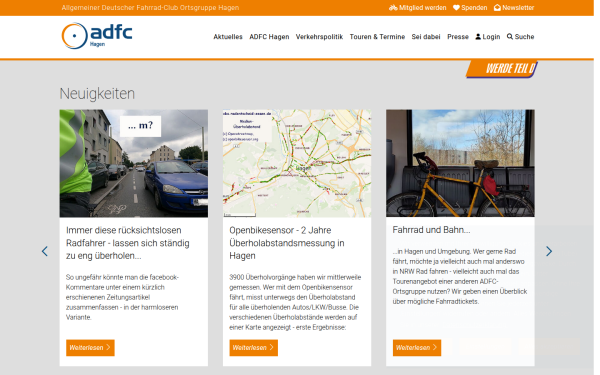The width and height of the screenshot is (600, 375).
Task: Open headline 'Immer diese rücksichtslosen Radfahrer'
Action: point(127,243)
